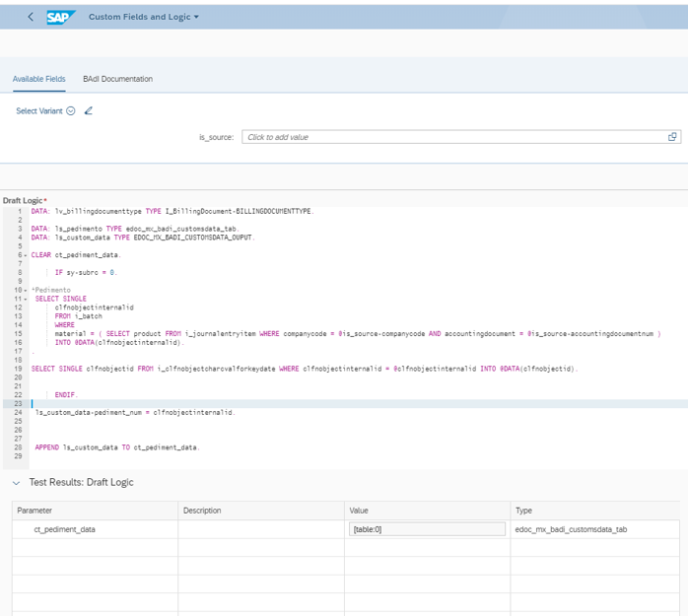
Task: Open the BAdI Documentation tab
Action: pyautogui.click(x=117, y=79)
